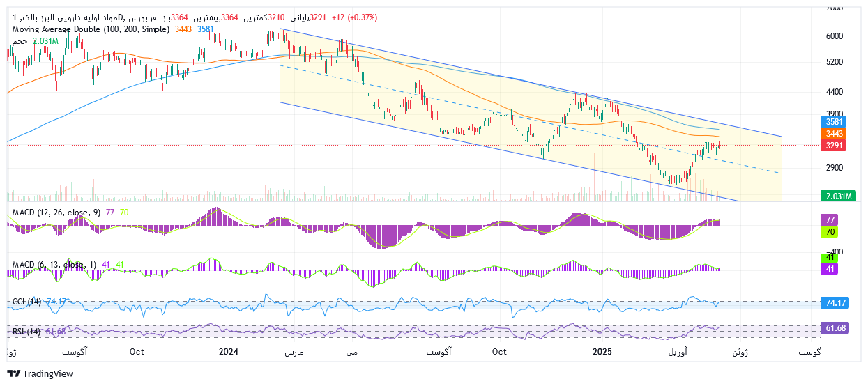Click the purple 77 MACD axis tag
Image resolution: width=868 pixels, height=386 pixels.
[830, 219]
